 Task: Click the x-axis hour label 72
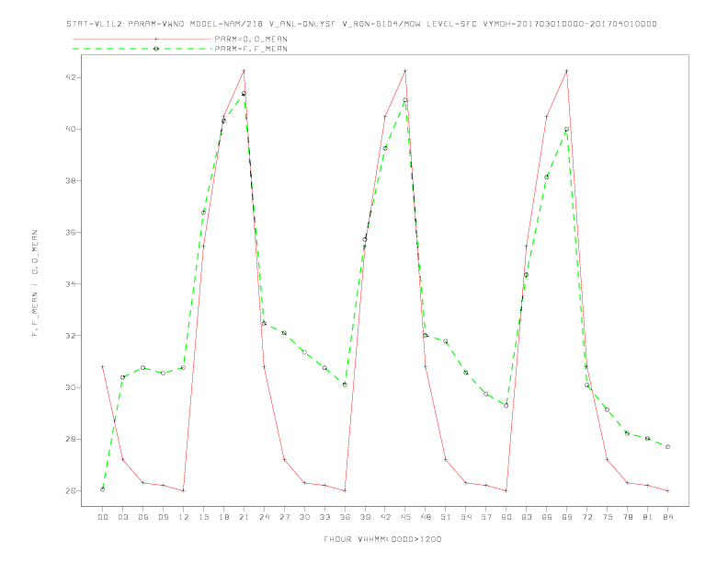pos(586,517)
